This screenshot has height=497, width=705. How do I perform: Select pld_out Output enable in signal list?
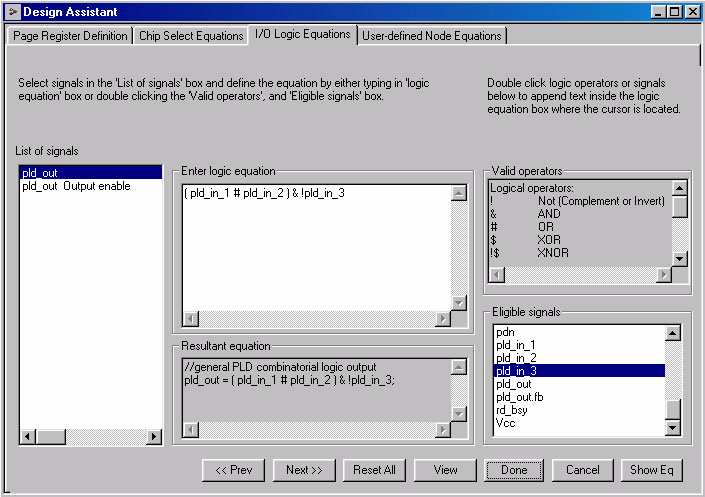(76, 187)
